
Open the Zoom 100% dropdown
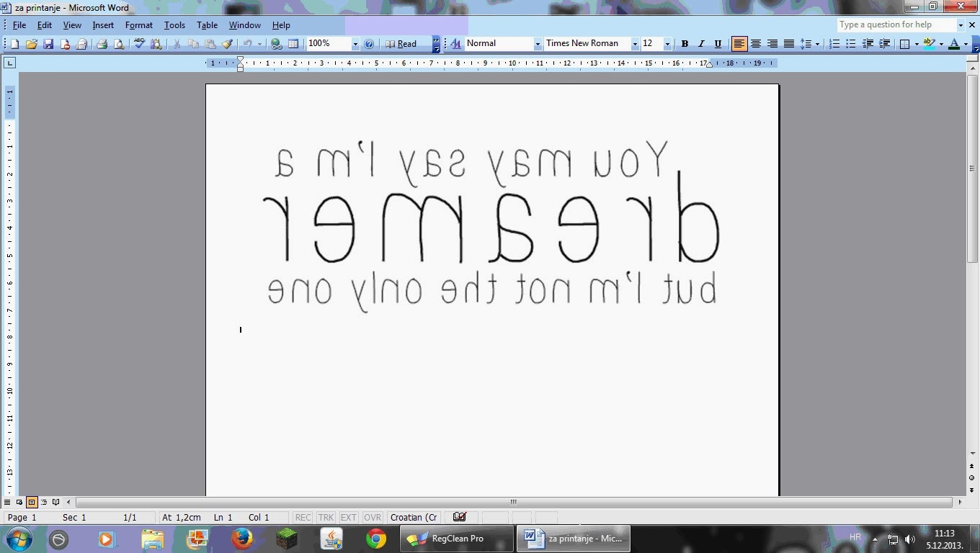(x=355, y=44)
